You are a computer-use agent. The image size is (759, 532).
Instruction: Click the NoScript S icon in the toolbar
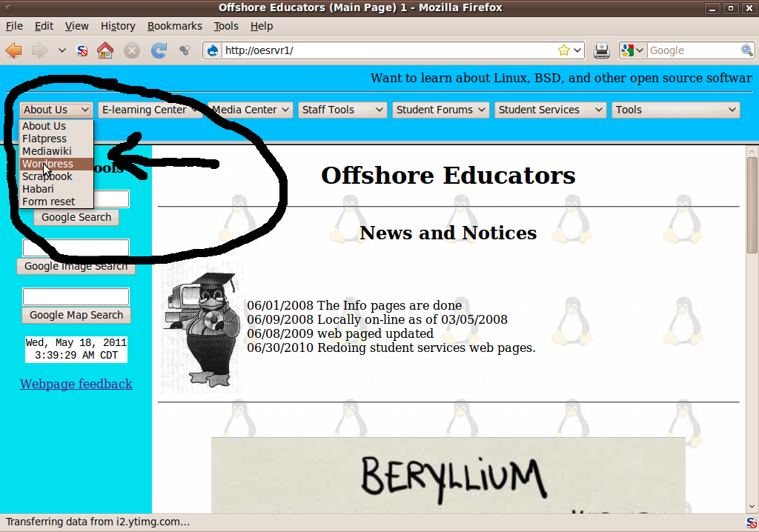(81, 50)
